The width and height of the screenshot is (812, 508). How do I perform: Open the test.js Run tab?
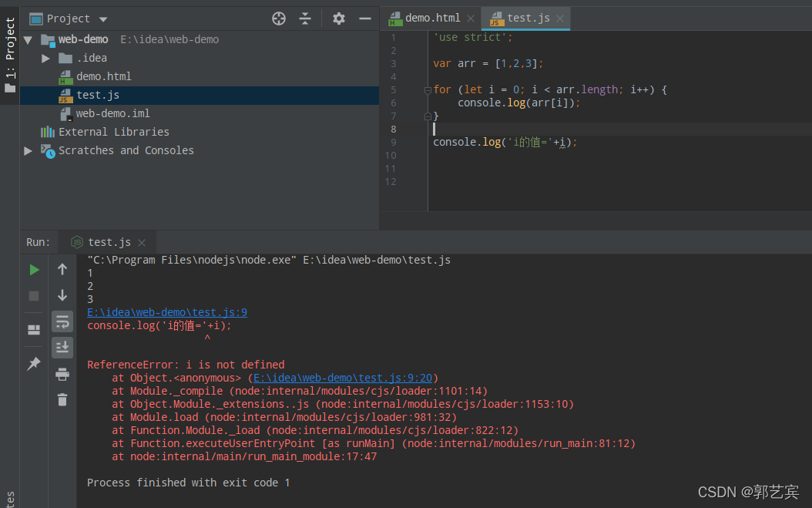pos(109,242)
